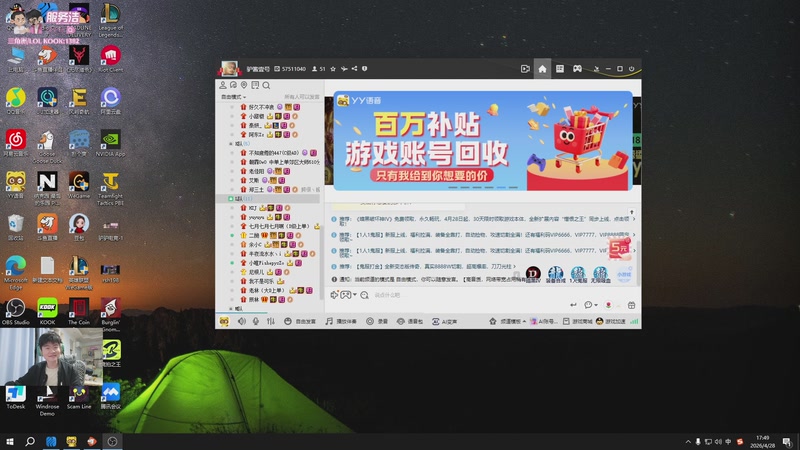Screen dimensions: 800x450
Task: Open 语音包 voice pack
Action: click(x=410, y=321)
